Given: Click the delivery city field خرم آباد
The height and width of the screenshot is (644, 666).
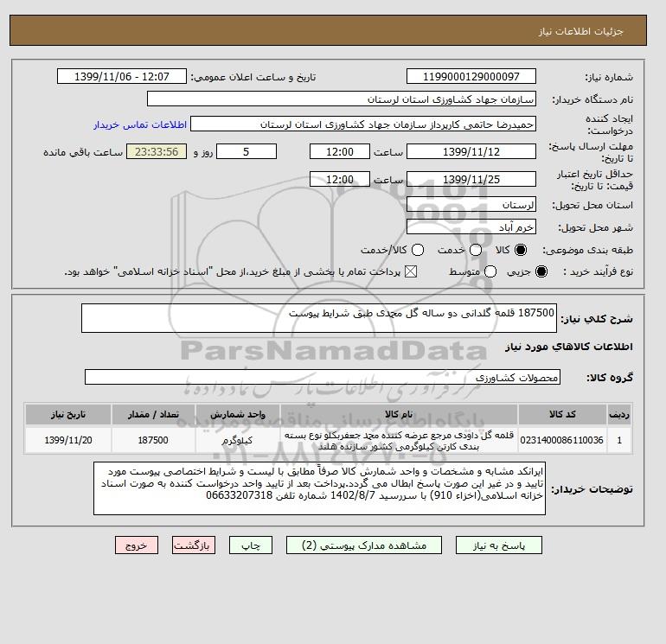Looking at the screenshot, I should pos(471,227).
